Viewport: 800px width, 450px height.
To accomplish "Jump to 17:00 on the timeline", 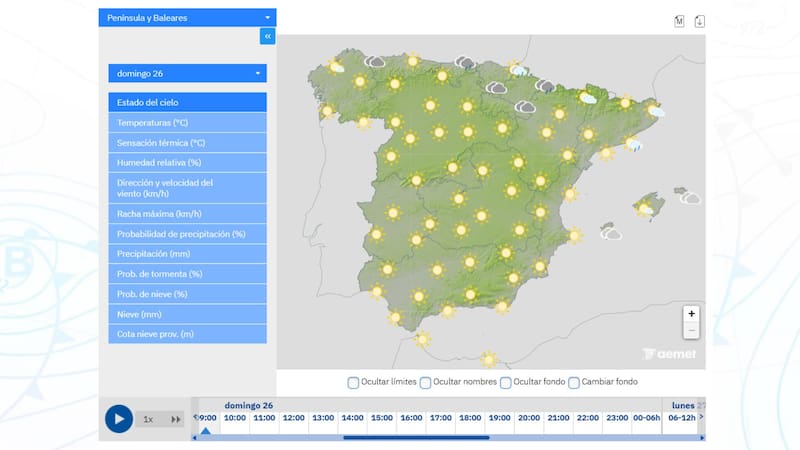I will (441, 418).
